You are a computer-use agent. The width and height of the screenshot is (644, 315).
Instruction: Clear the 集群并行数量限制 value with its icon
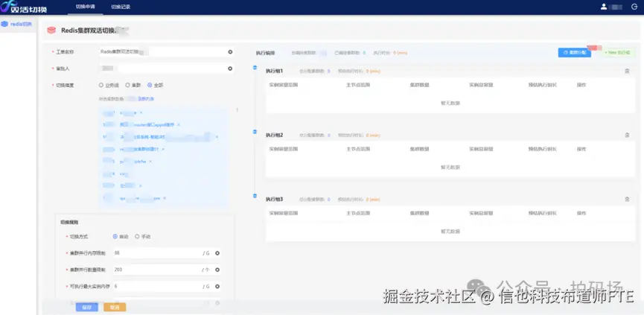(217, 270)
